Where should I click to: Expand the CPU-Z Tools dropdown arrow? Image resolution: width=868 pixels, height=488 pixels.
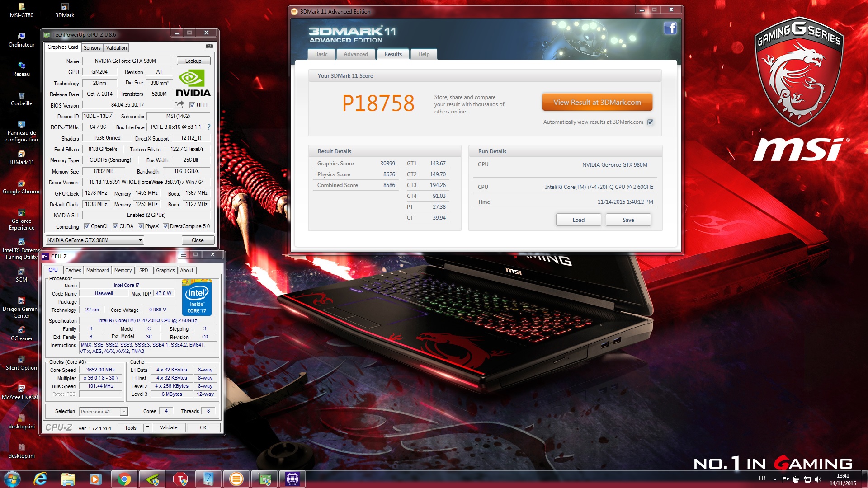147,427
